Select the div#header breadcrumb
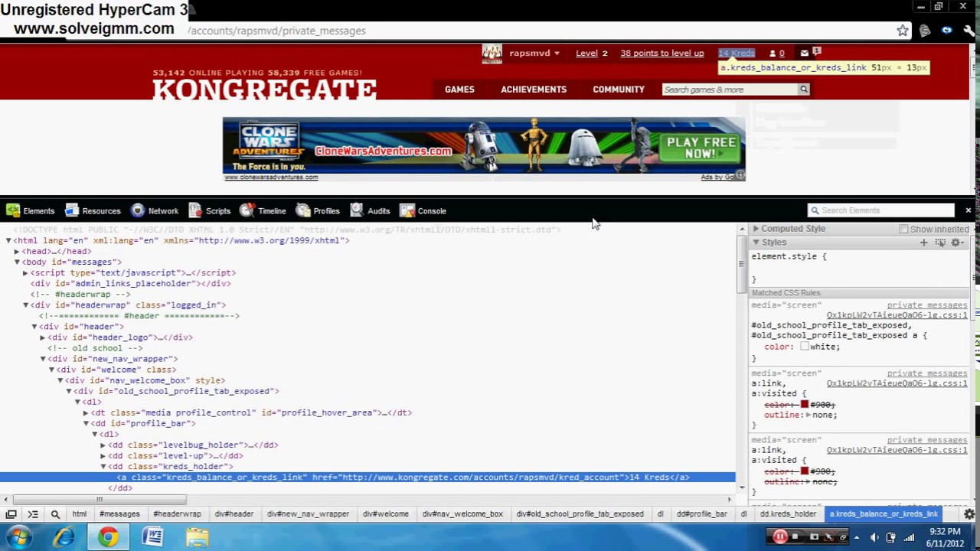 pos(234,514)
